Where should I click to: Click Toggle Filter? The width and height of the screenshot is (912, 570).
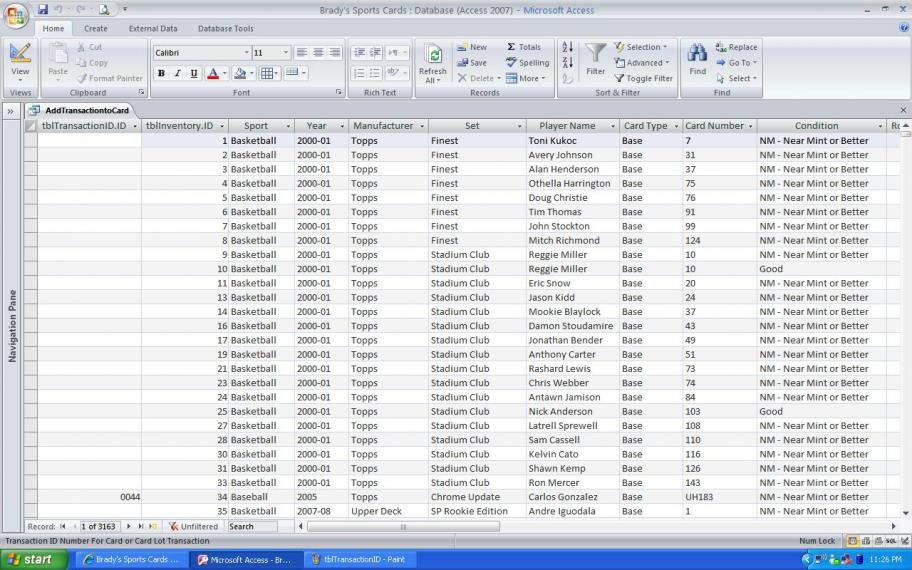643,79
